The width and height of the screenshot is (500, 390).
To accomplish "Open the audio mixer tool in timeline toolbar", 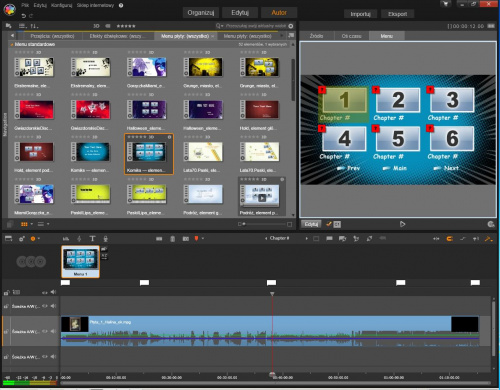I will click(x=66, y=238).
